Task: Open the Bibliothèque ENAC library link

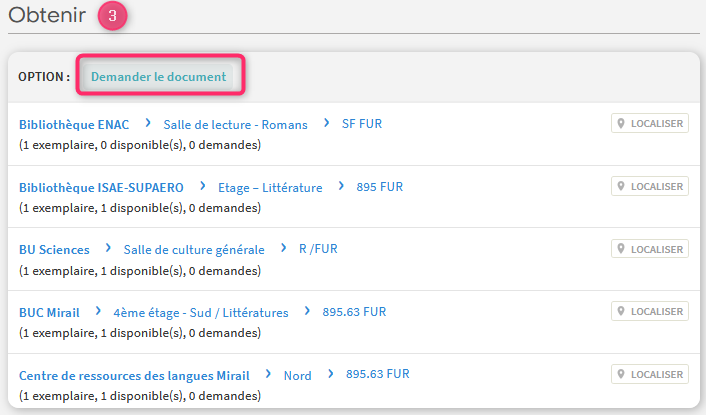Action: coord(74,124)
